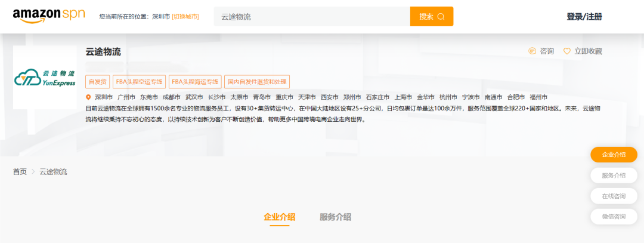Viewport: 644px width, 243px height.
Task: Click the search magnifier icon
Action: [441, 17]
